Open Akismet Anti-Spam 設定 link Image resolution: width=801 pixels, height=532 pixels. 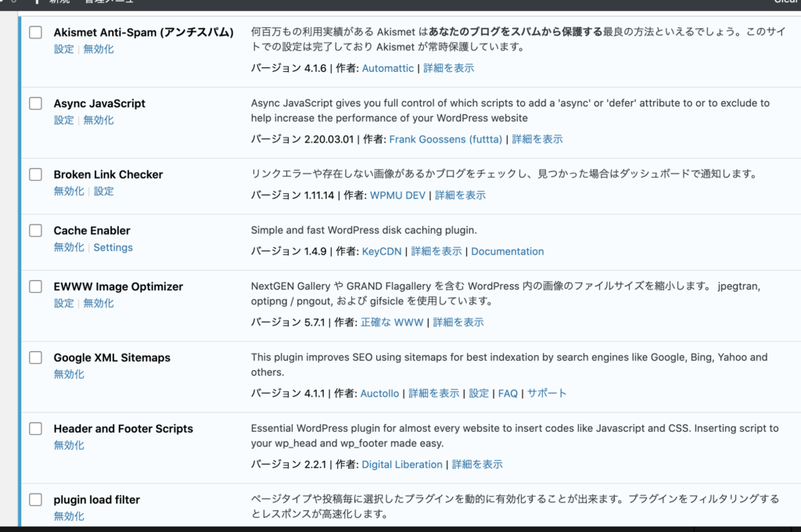tap(64, 49)
